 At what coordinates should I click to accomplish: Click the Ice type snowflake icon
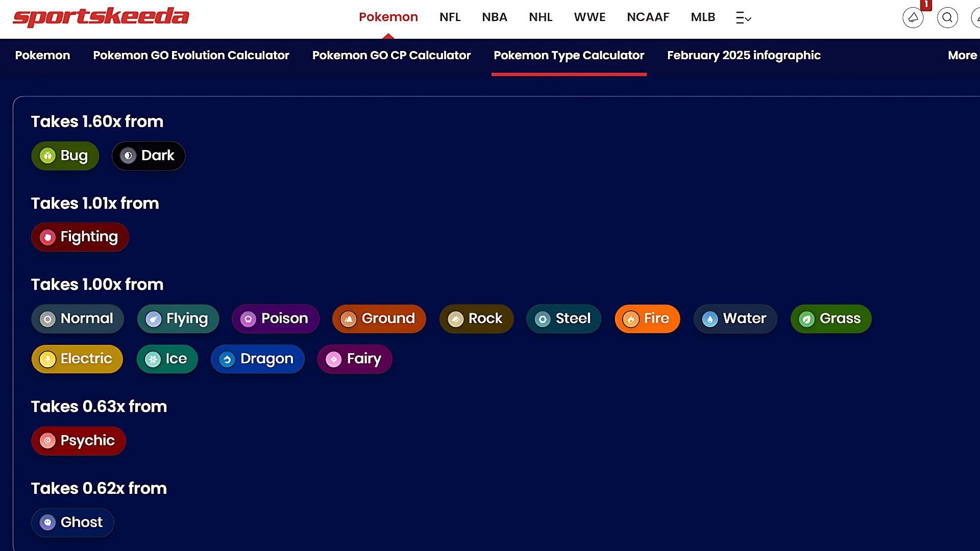pos(153,360)
